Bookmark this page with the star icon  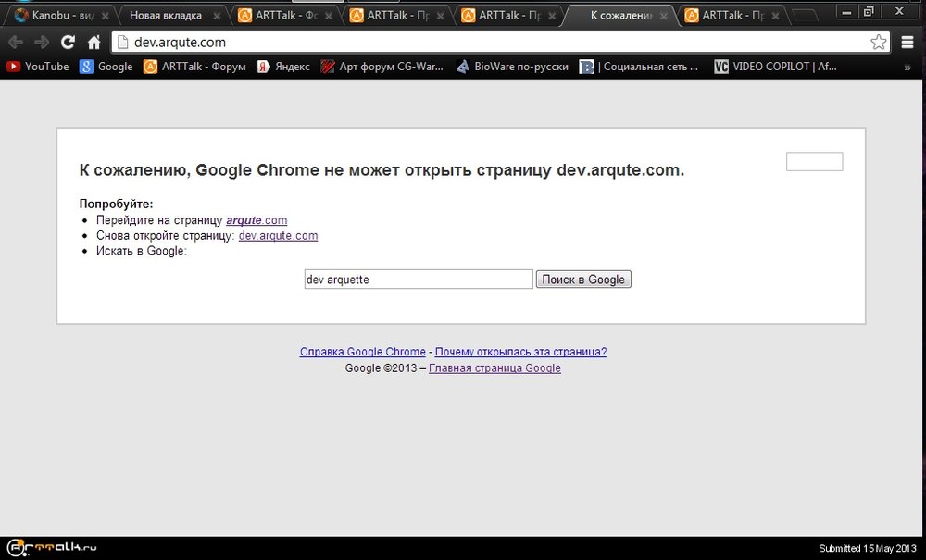click(x=878, y=42)
